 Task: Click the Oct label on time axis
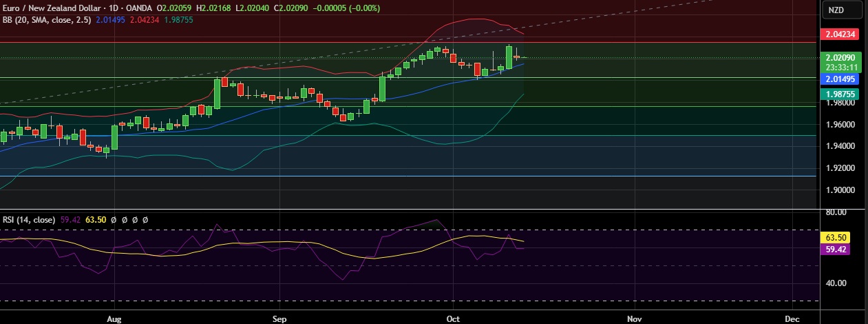pyautogui.click(x=452, y=319)
